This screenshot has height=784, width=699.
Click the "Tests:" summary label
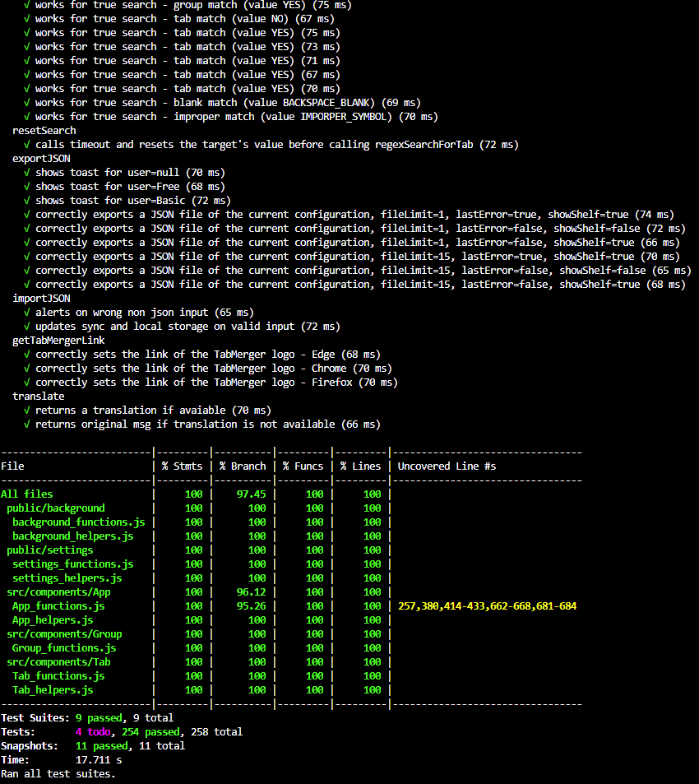click(x=18, y=732)
